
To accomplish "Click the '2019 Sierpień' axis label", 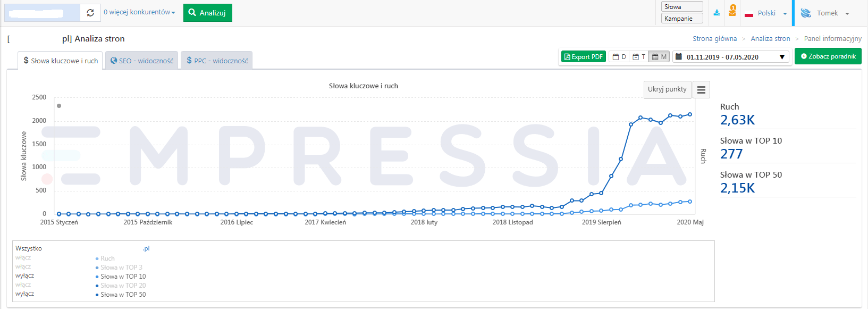I will click(601, 222).
